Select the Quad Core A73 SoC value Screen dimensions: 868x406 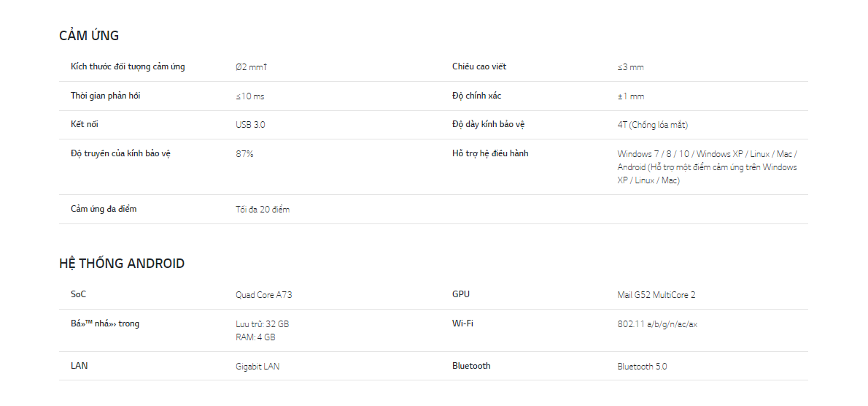pos(264,295)
